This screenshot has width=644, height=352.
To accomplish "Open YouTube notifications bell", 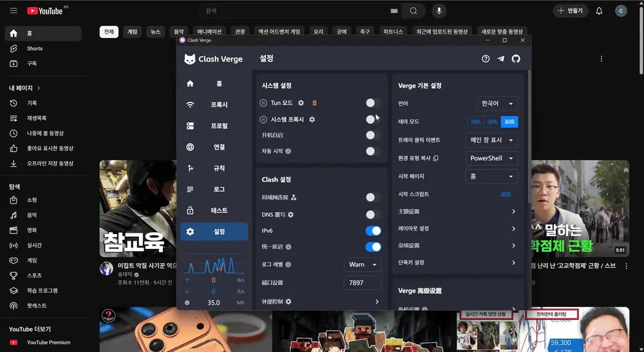I will 599,11.
